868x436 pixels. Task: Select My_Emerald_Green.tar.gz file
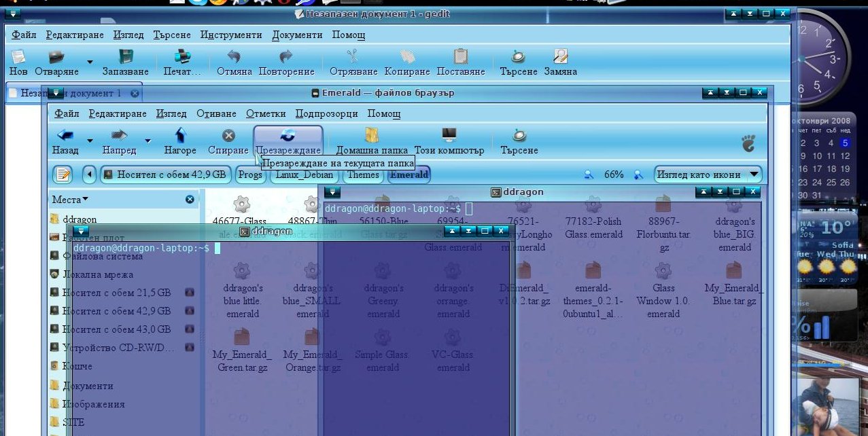242,351
